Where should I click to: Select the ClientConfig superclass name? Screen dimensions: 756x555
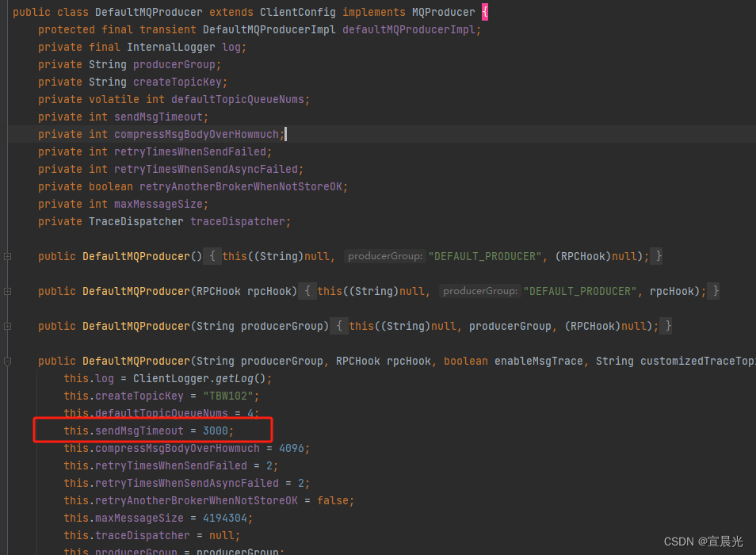[297, 12]
